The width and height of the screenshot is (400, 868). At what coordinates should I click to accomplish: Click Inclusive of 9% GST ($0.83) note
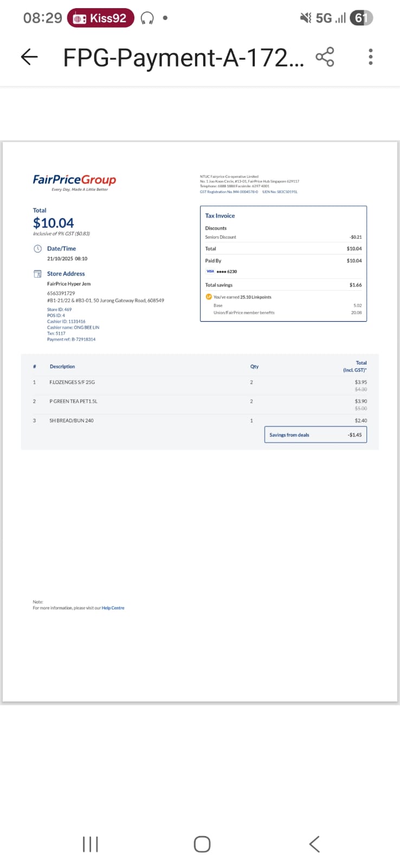(61, 234)
